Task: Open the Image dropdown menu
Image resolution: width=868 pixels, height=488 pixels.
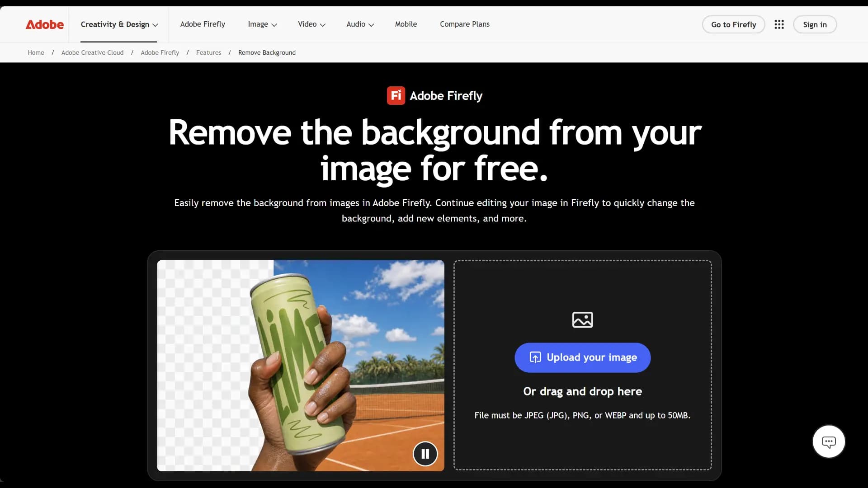Action: (x=262, y=24)
